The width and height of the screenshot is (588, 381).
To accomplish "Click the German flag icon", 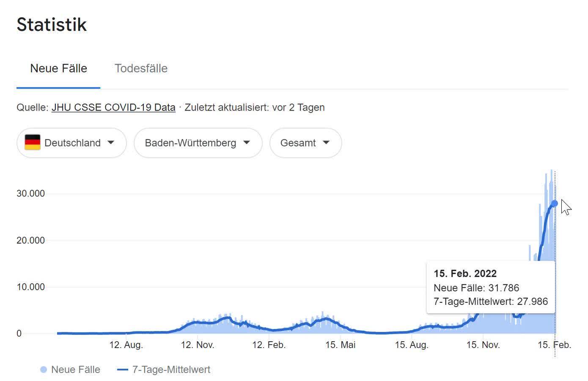I will (x=33, y=143).
